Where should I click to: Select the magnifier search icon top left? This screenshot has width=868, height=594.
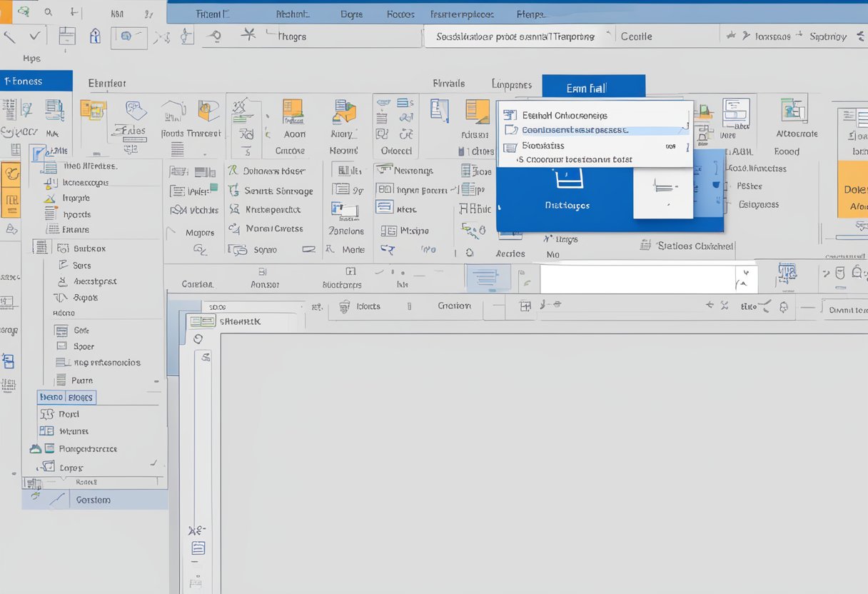pyautogui.click(x=48, y=11)
